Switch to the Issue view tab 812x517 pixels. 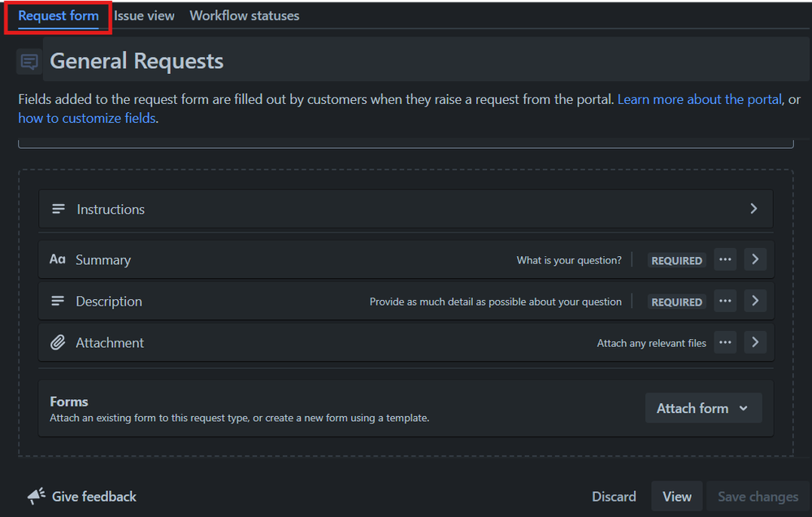click(144, 15)
